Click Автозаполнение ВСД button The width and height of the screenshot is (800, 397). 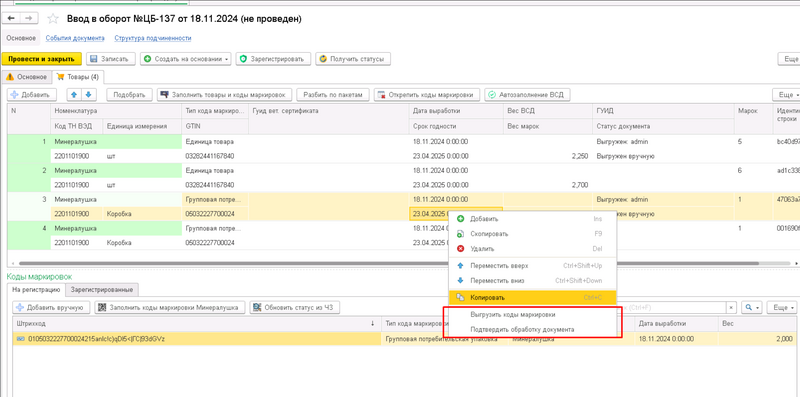pos(527,95)
